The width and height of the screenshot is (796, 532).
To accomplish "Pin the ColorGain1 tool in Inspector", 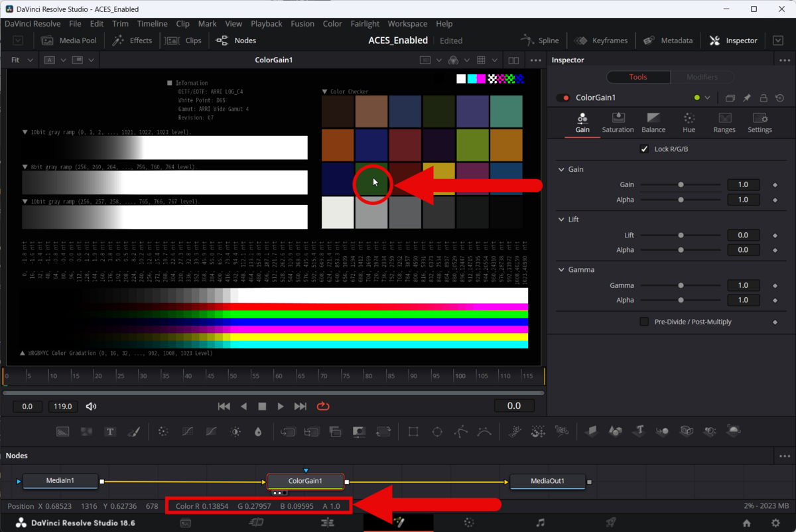I will (747, 98).
